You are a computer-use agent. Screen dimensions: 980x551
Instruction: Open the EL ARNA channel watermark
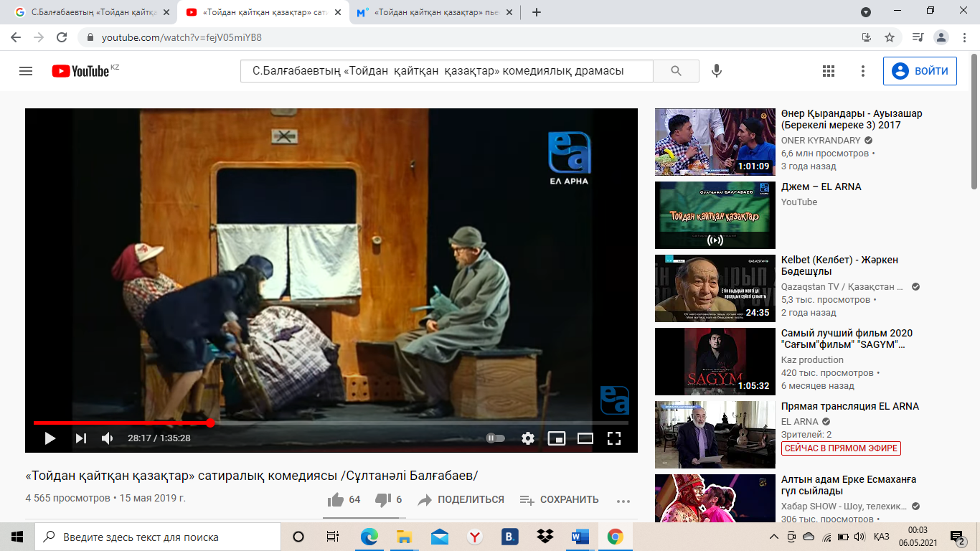pos(614,400)
